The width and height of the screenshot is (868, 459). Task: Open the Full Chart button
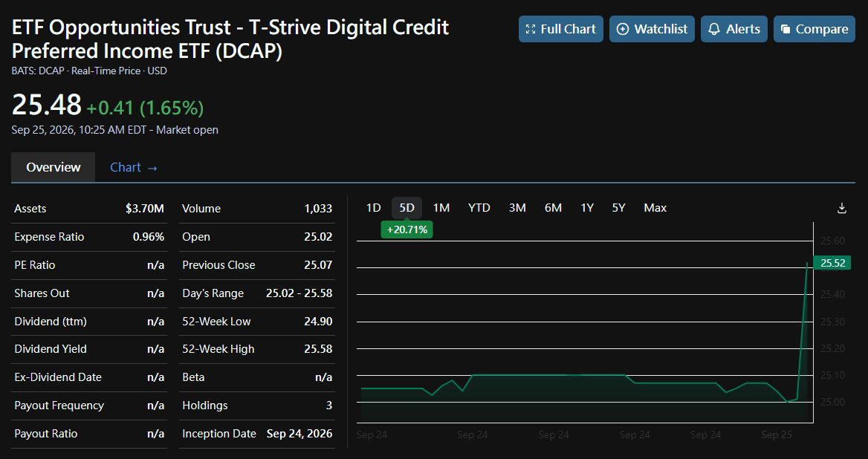pos(561,29)
